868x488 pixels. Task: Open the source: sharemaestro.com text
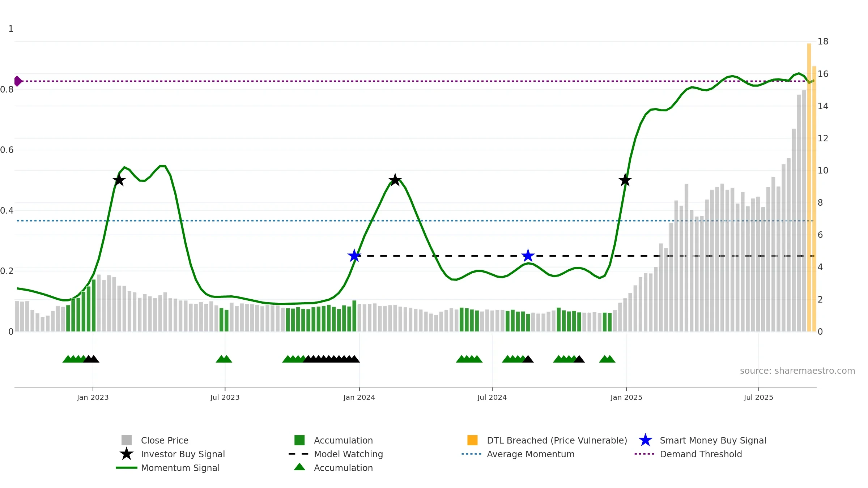(797, 371)
